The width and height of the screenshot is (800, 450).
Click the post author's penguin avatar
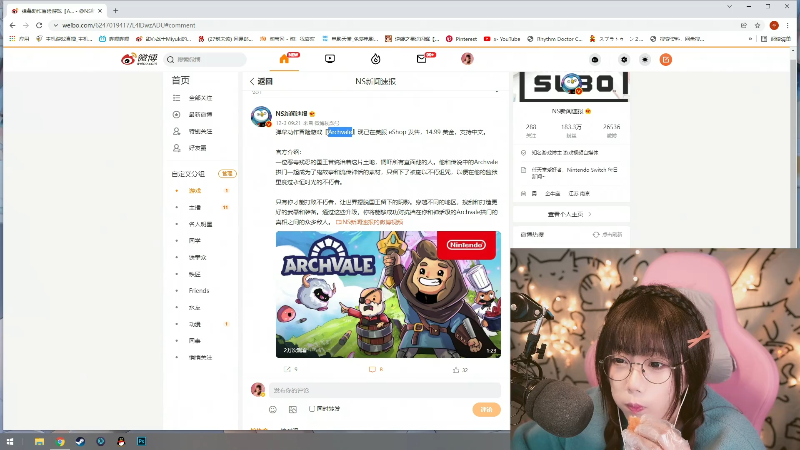[x=261, y=116]
